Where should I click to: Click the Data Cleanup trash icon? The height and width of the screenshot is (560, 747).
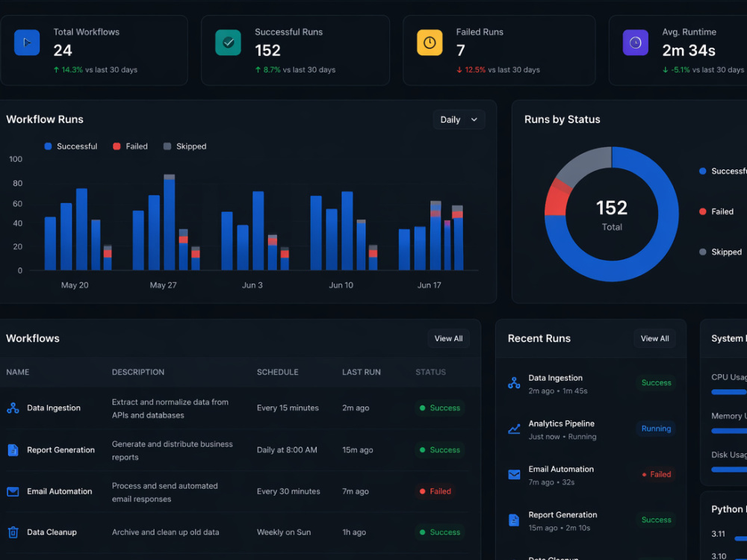point(13,532)
